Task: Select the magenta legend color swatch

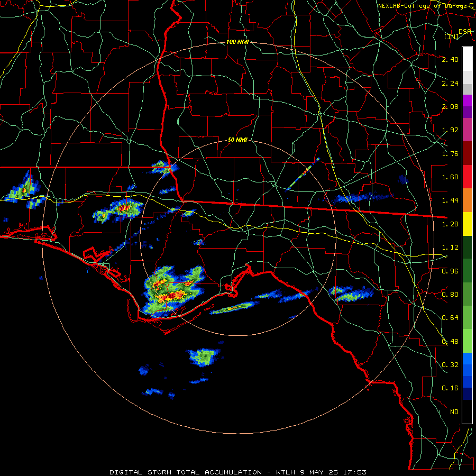Action: pos(467,100)
